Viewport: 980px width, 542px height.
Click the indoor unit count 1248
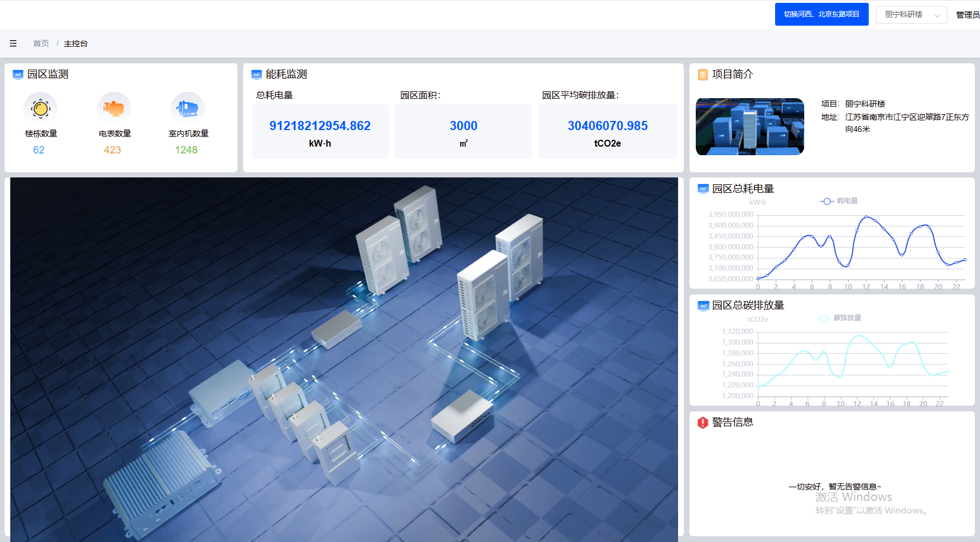point(186,150)
